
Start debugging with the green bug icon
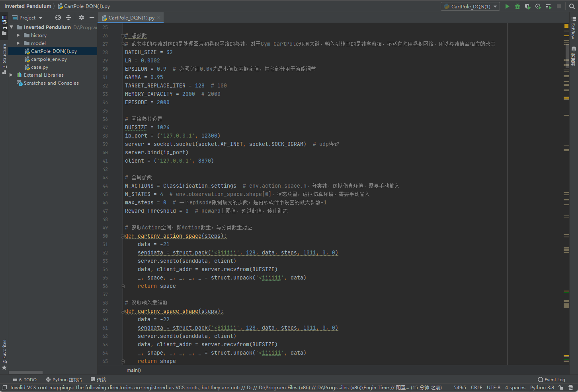[x=517, y=6]
